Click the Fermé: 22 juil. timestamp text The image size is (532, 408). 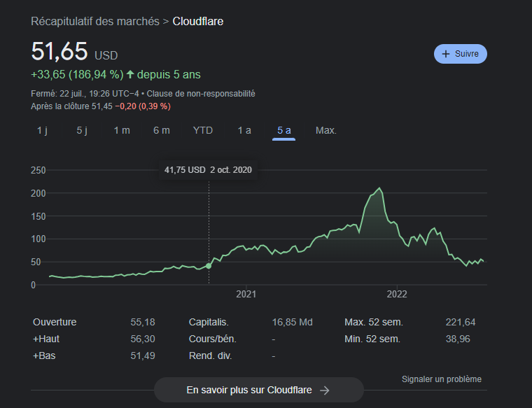(85, 94)
